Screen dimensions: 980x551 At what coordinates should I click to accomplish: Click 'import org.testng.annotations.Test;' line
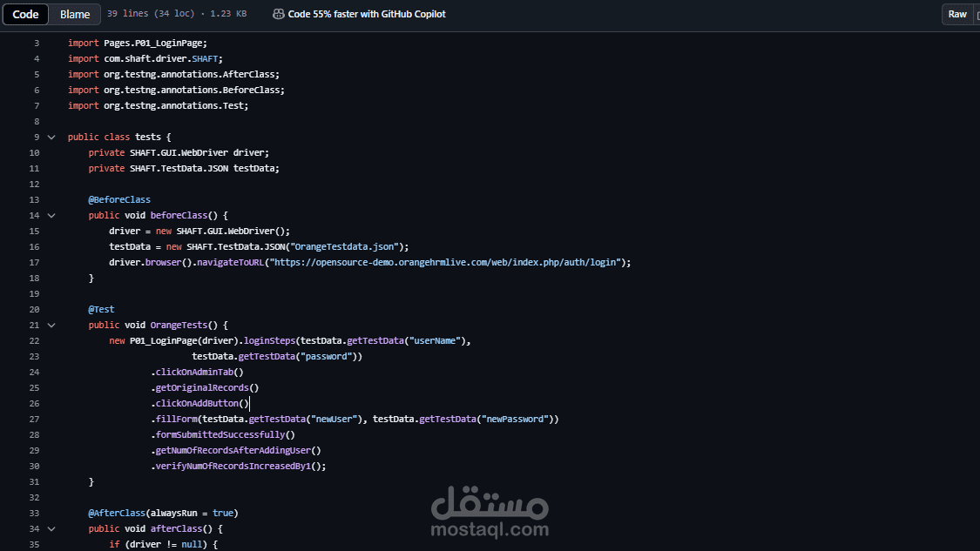click(x=159, y=105)
